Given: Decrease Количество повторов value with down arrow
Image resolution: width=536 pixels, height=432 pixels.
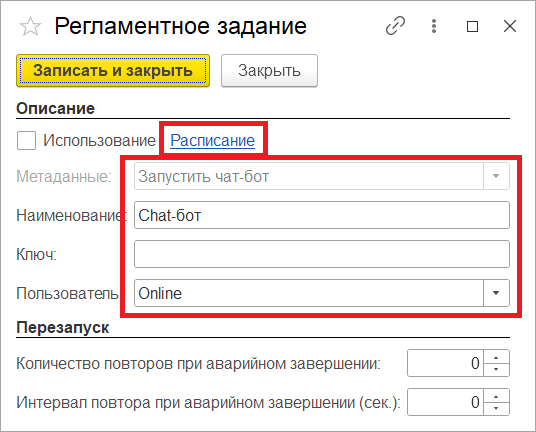Looking at the screenshot, I should (x=496, y=369).
